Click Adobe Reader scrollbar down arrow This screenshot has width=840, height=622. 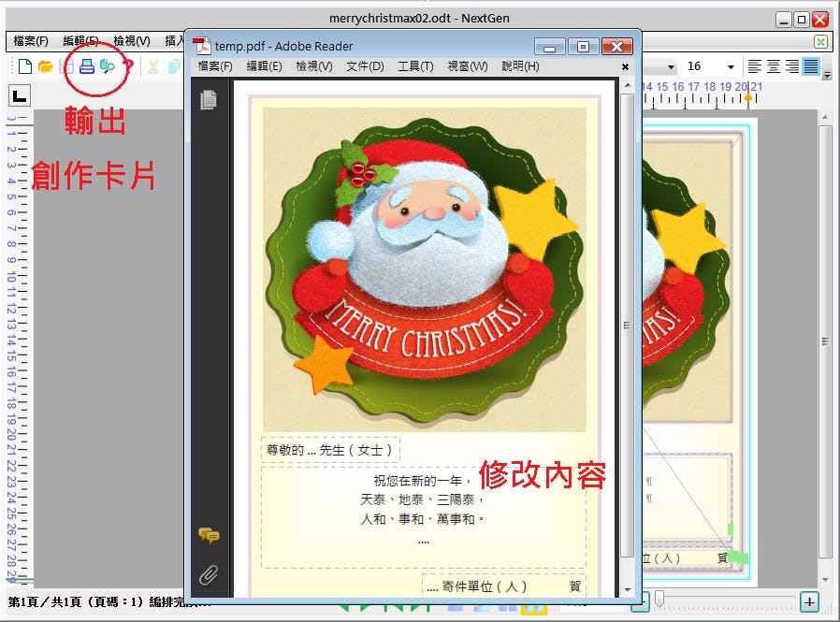[x=628, y=590]
